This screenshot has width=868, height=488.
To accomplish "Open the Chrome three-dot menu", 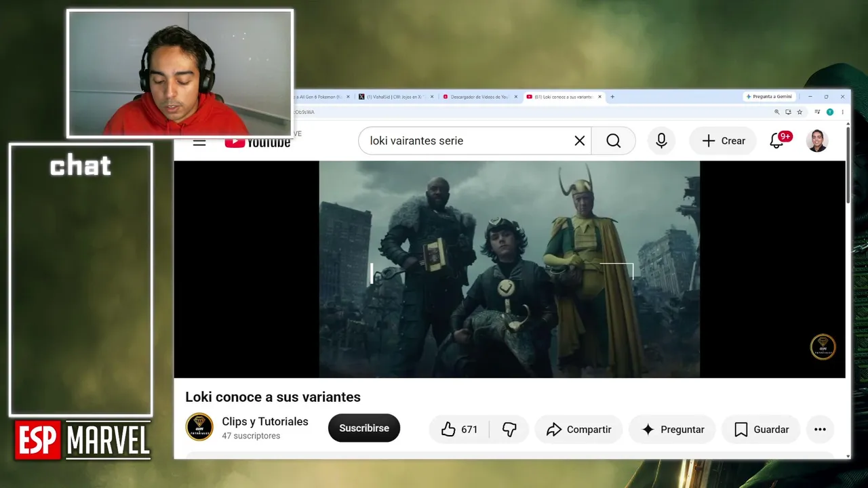I will pyautogui.click(x=843, y=112).
